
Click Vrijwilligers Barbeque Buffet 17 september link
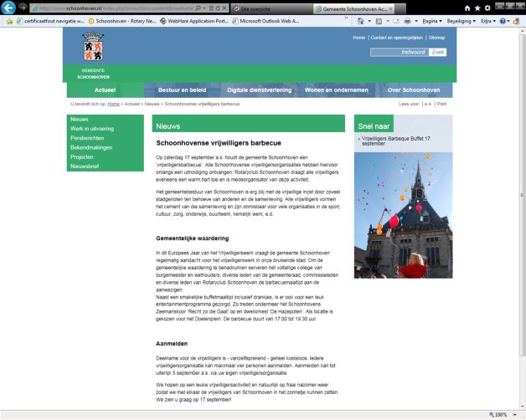[396, 141]
